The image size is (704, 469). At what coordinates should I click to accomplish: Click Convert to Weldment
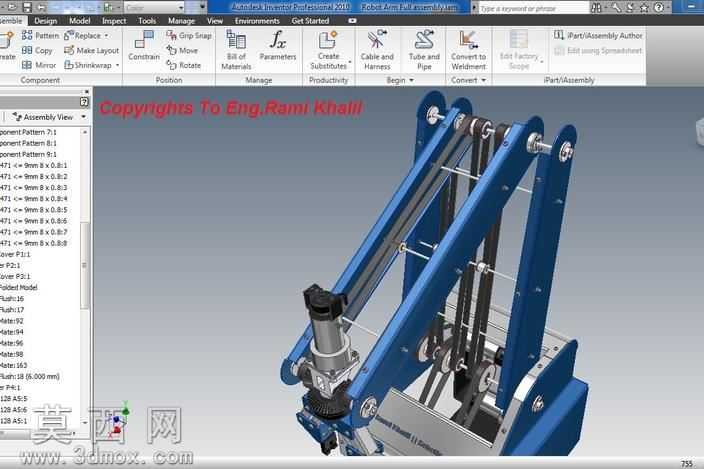coord(468,50)
